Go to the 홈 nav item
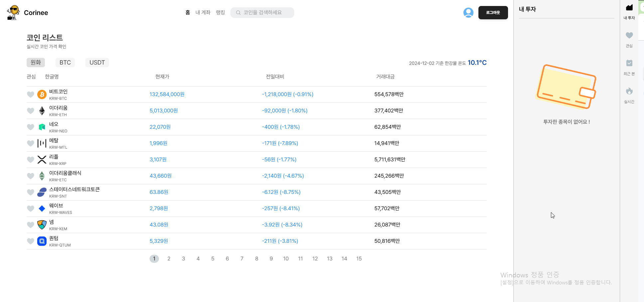 coord(188,12)
